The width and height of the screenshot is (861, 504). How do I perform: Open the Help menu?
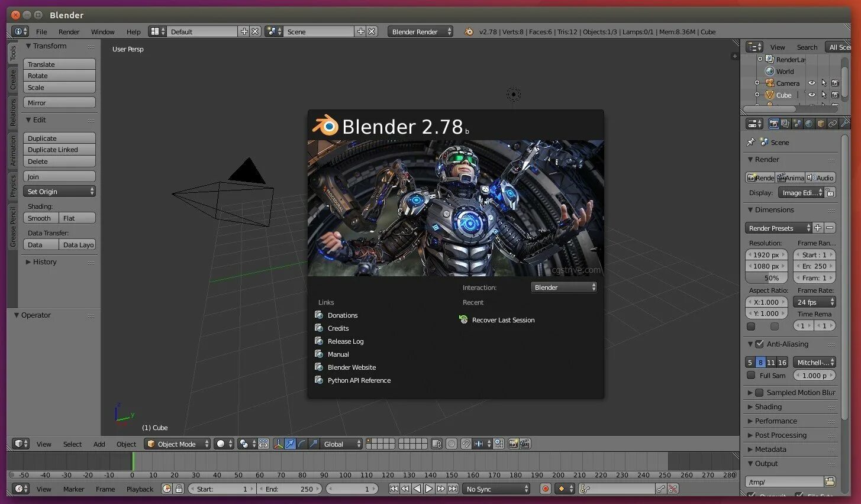[x=133, y=31]
